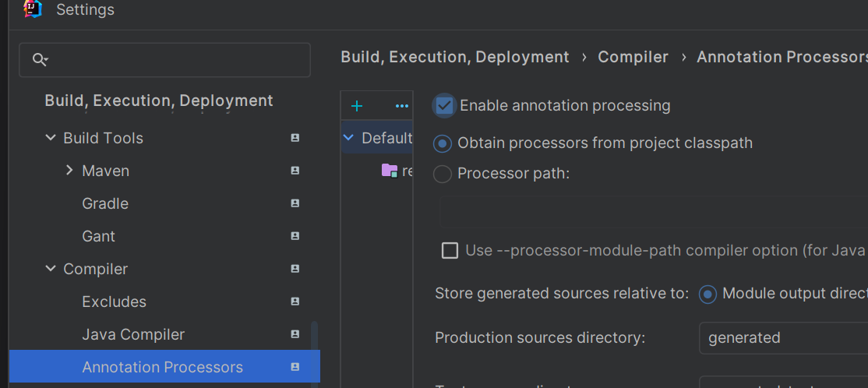The image size is (868, 388).
Task: Click the IntelliJ IDEA logo icon
Action: [x=33, y=9]
